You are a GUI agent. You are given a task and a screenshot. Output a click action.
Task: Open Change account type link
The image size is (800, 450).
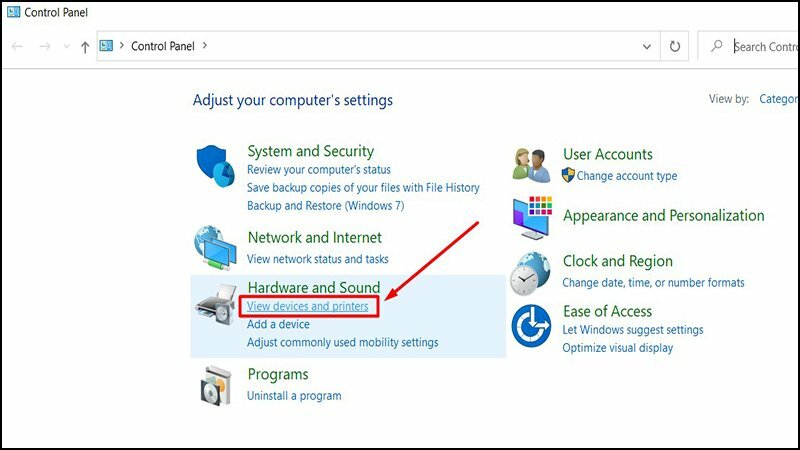(627, 176)
